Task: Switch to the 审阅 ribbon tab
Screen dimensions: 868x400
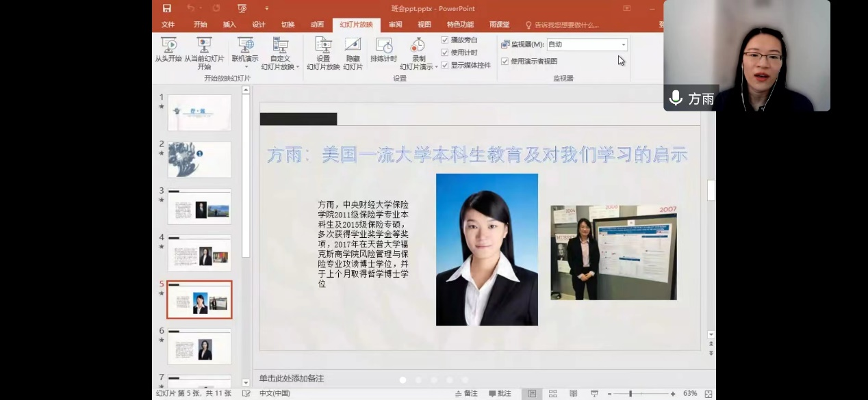Action: (x=395, y=25)
